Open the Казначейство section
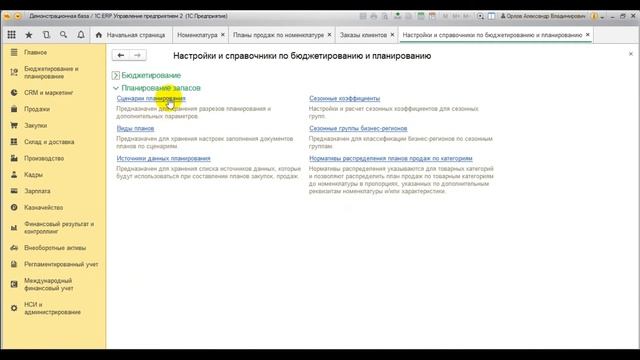Image resolution: width=640 pixels, height=360 pixels. coord(44,207)
